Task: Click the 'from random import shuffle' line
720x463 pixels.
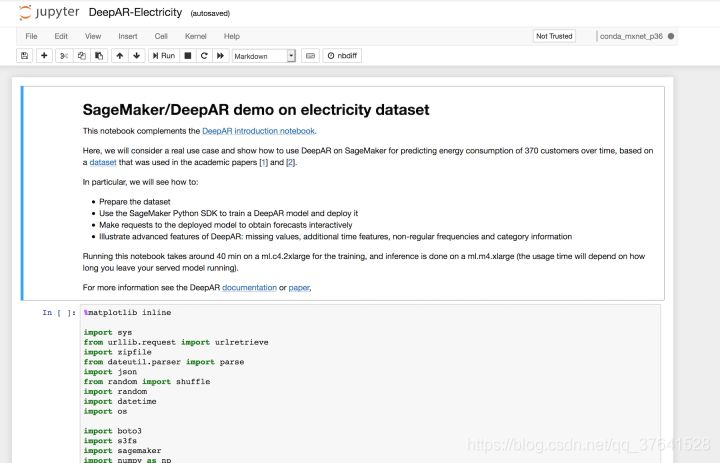Action: (x=147, y=382)
